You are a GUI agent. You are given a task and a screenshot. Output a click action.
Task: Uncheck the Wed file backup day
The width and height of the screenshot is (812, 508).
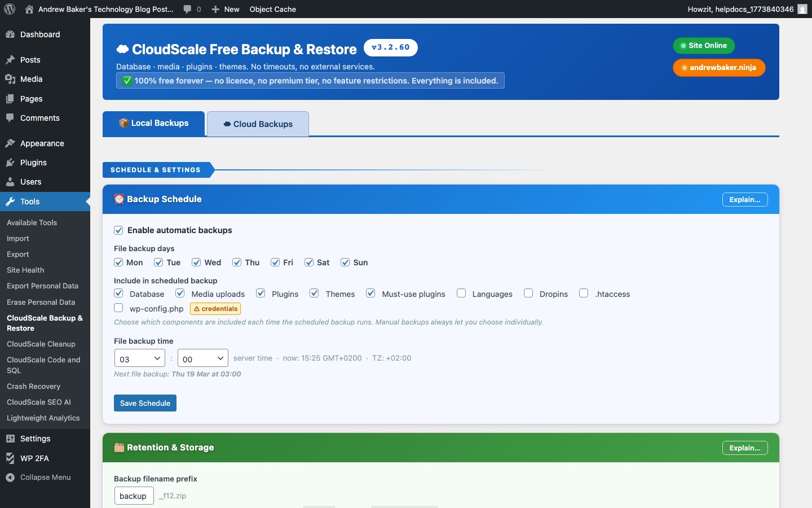click(x=196, y=262)
